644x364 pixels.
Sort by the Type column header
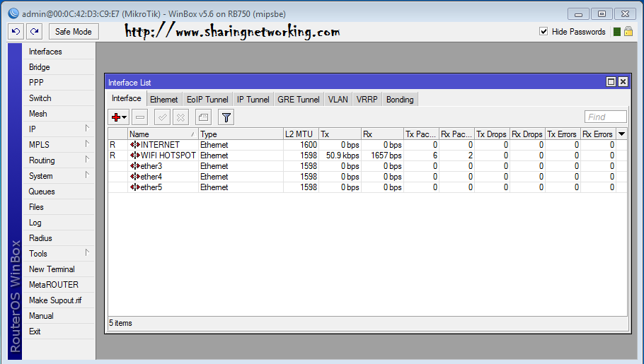pyautogui.click(x=241, y=134)
